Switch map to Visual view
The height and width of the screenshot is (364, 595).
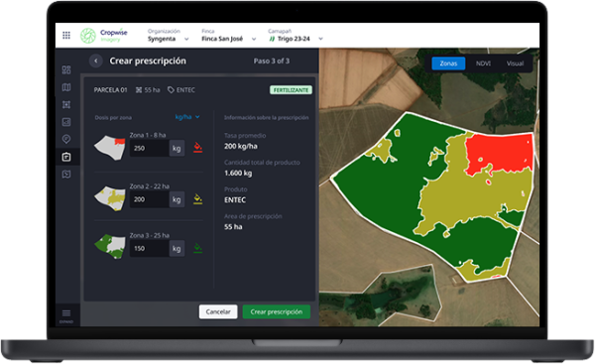[515, 63]
